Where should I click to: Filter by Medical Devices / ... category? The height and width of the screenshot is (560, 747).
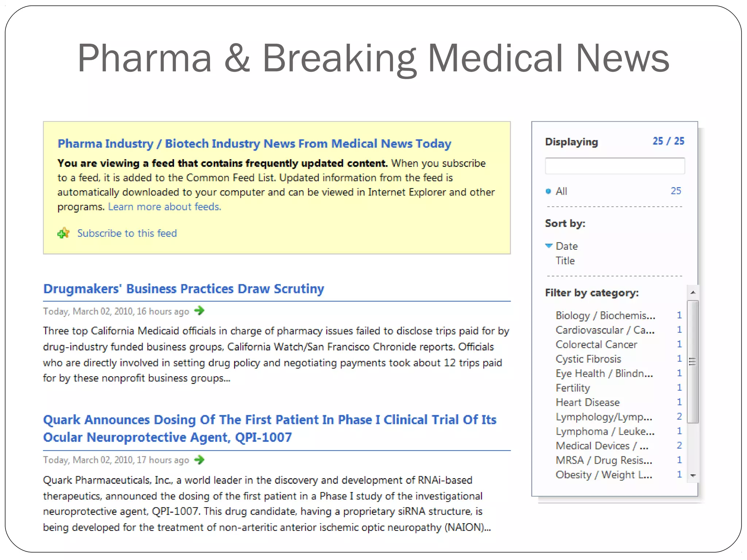coord(602,446)
